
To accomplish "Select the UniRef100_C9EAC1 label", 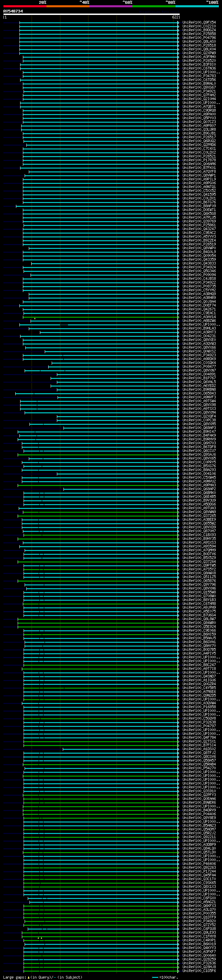I will coord(199,313).
